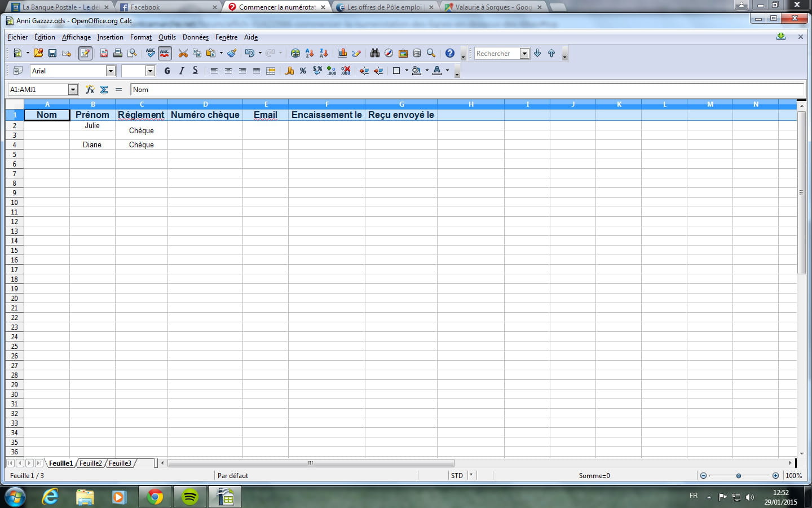Screen dimensions: 812x508
Task: Center cell text horizontally
Action: pos(228,71)
